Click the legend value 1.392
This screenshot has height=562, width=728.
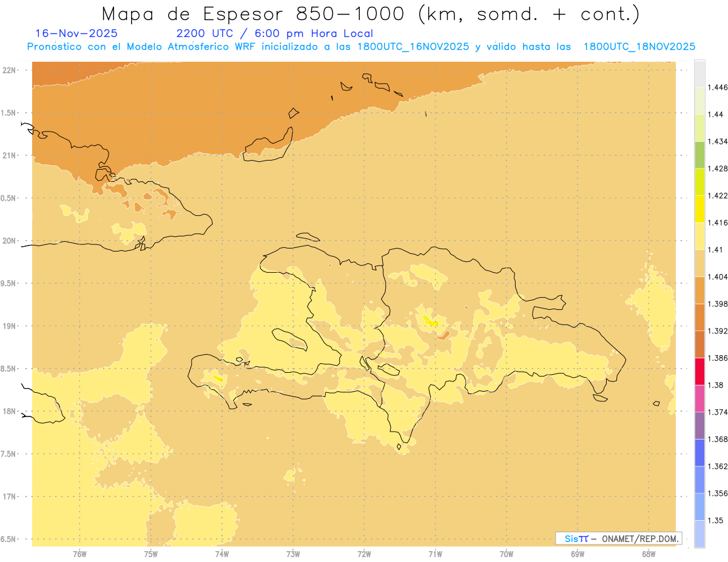coord(718,331)
